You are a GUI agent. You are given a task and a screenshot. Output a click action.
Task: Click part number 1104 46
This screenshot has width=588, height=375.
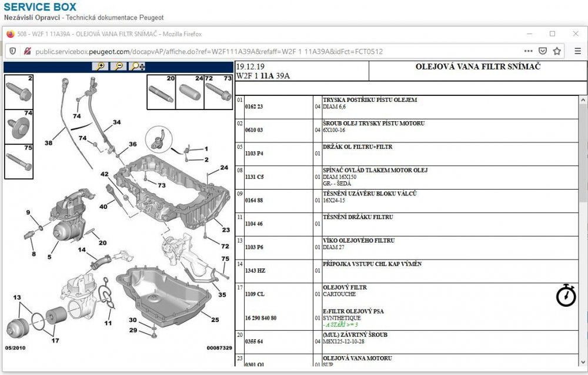[x=254, y=224]
